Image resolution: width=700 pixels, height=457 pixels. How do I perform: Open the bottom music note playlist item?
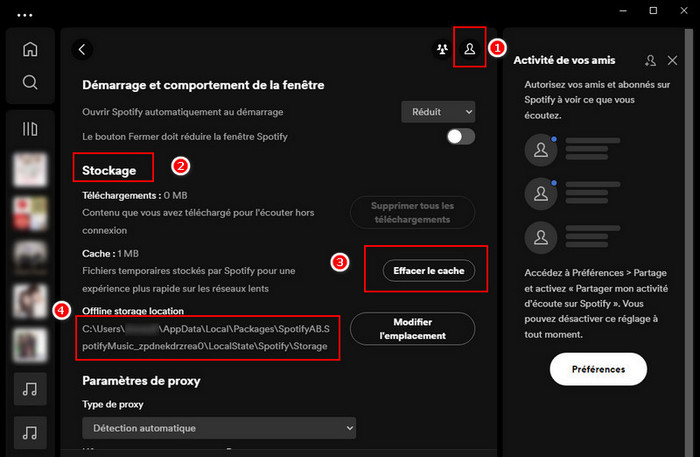(30, 433)
